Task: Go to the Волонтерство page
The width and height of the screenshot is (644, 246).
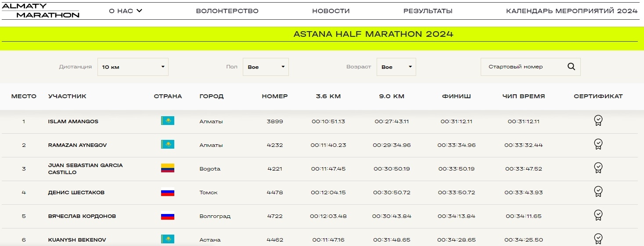Action: tap(227, 11)
